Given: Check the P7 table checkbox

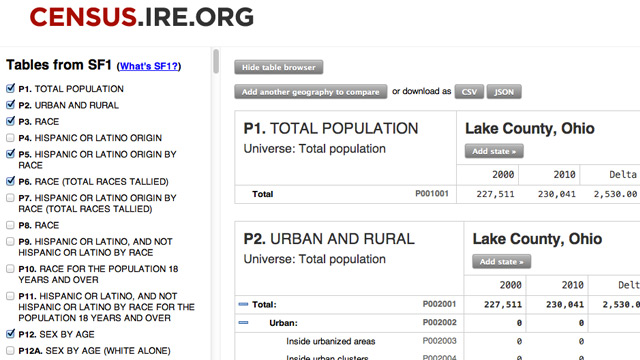Looking at the screenshot, I should tap(11, 198).
